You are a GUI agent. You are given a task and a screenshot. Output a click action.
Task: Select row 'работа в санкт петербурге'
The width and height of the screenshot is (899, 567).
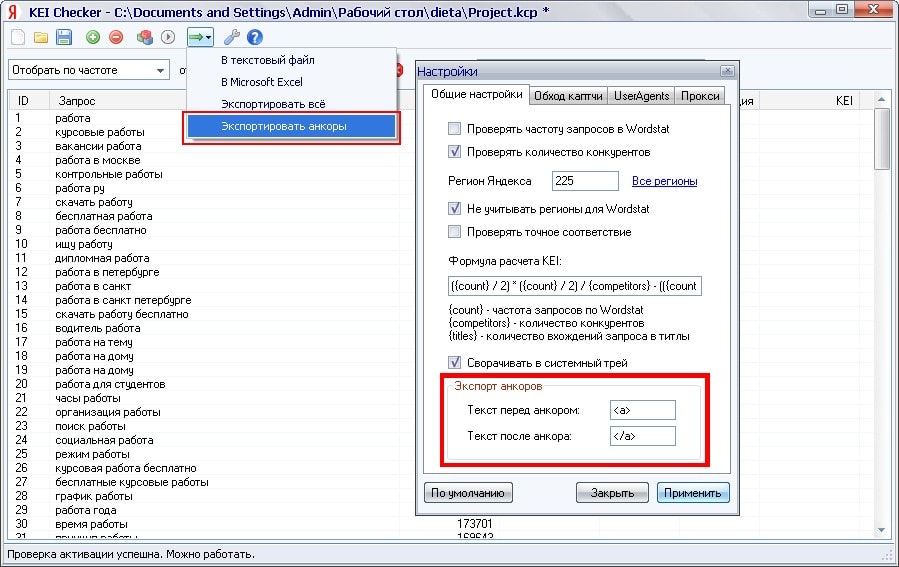tap(123, 300)
